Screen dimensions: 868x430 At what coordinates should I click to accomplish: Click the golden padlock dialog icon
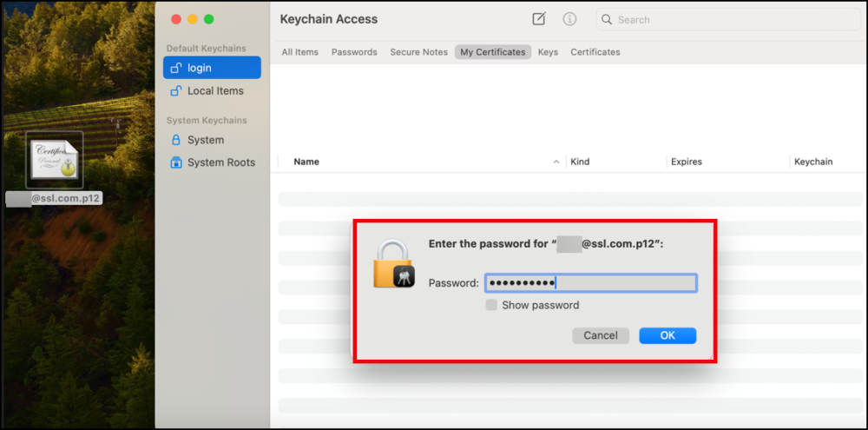[394, 265]
